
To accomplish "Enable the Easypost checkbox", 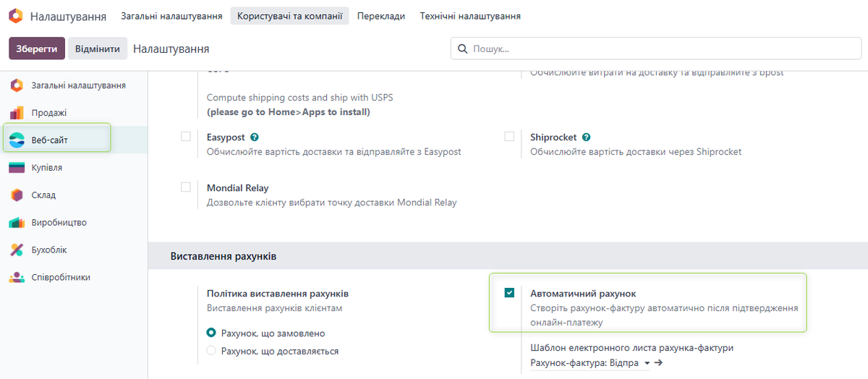I will [x=186, y=137].
